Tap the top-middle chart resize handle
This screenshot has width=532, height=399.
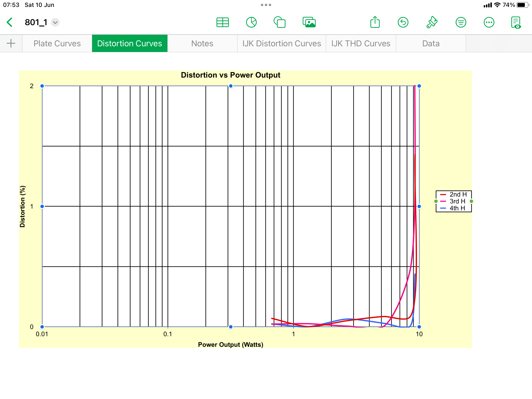pyautogui.click(x=231, y=86)
